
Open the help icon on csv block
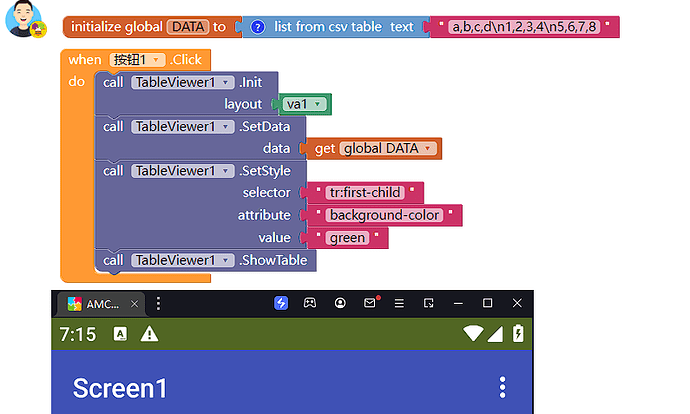258,27
